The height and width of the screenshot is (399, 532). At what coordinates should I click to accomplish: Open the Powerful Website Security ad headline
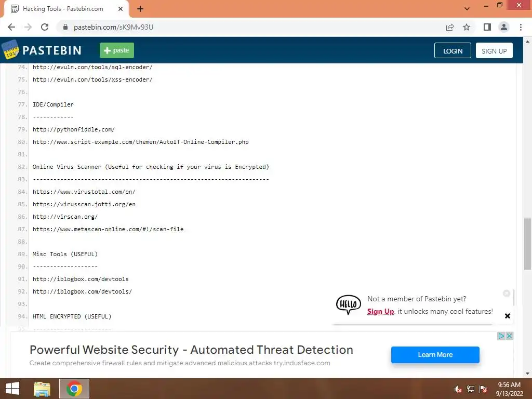pyautogui.click(x=191, y=350)
